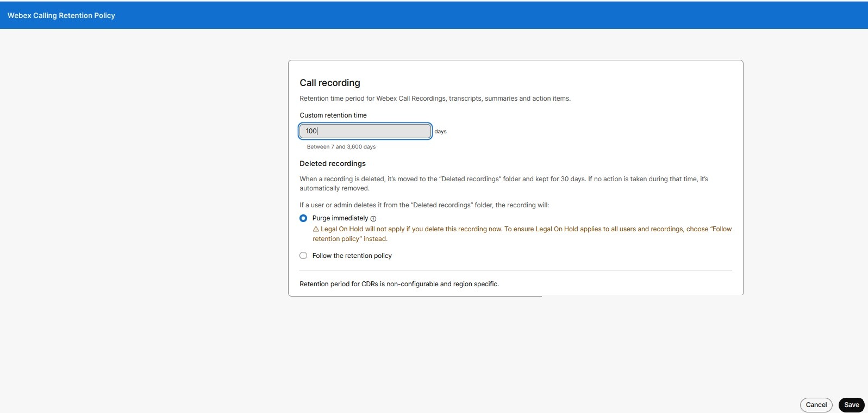Focus the Custom retention time input field
Viewport: 868px width, 413px height.
coord(365,131)
